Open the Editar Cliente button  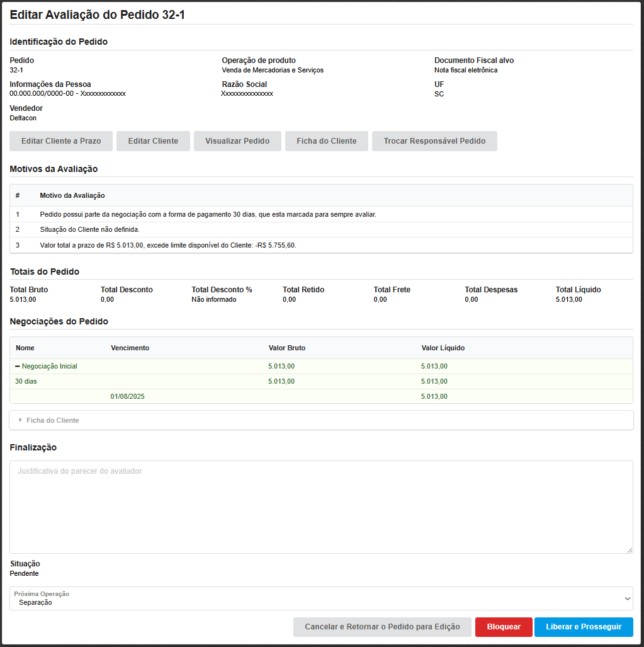click(x=153, y=141)
